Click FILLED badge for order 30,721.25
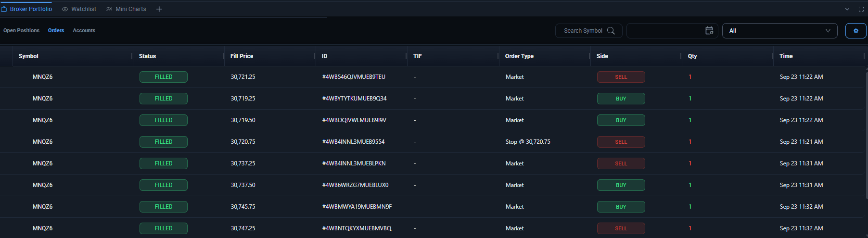The height and width of the screenshot is (238, 868). [x=164, y=77]
